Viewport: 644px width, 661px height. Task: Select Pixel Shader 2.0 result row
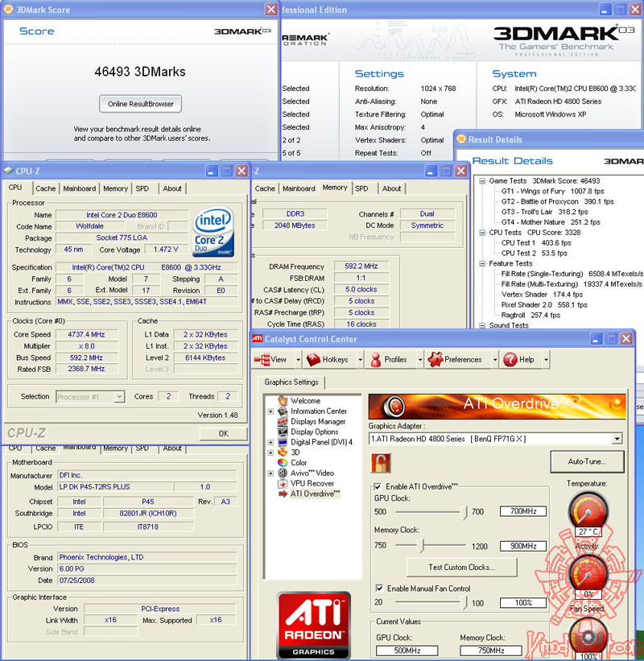tap(543, 305)
